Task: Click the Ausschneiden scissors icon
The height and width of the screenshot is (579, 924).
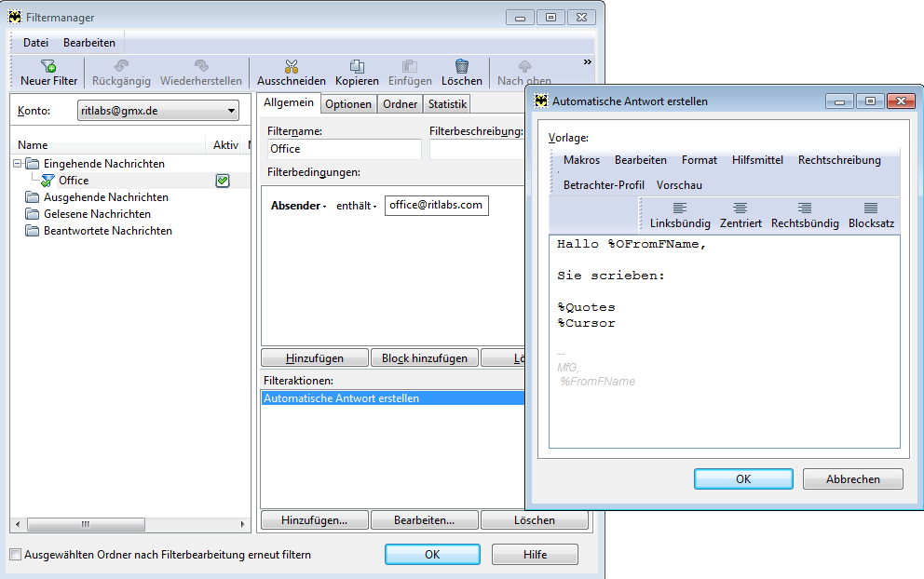Action: [x=292, y=65]
